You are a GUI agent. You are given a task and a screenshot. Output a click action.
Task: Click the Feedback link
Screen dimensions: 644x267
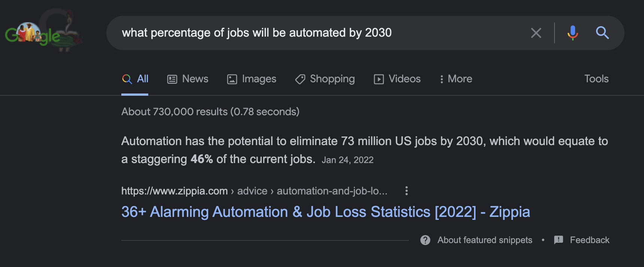(590, 240)
